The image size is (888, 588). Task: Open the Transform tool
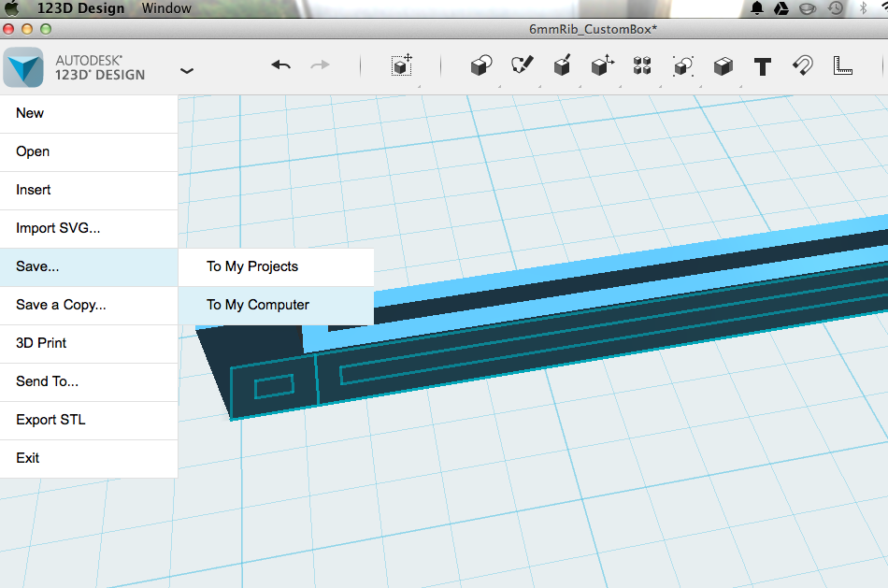402,65
